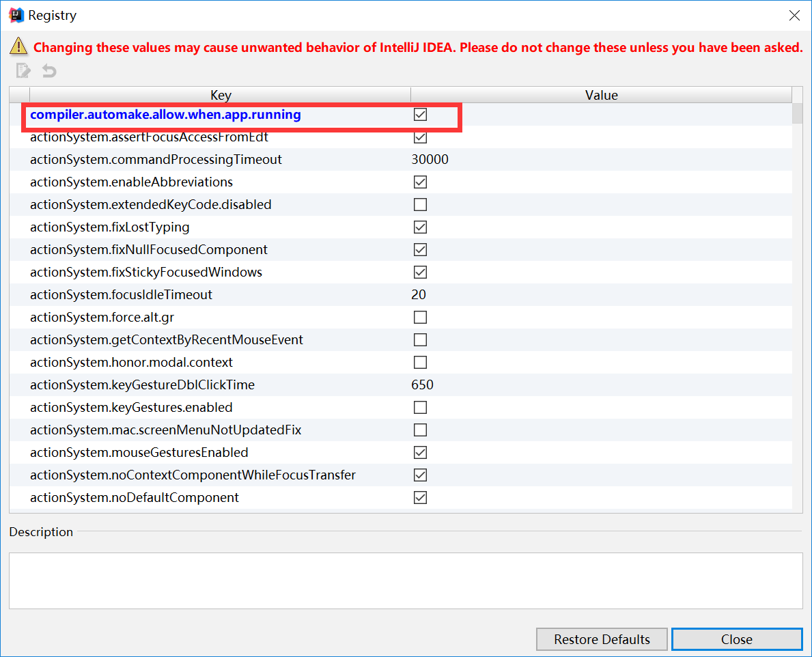
Task: Check the actionSystem.force.alt.gr box
Action: tap(421, 318)
